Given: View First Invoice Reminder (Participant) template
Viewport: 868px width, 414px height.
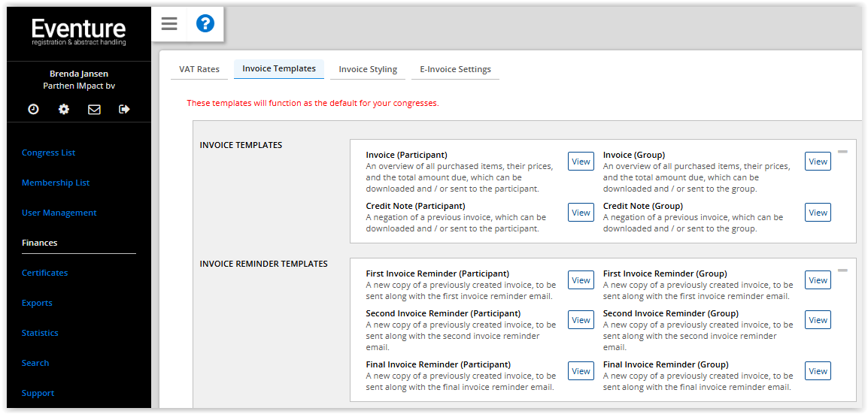Looking at the screenshot, I should point(581,280).
